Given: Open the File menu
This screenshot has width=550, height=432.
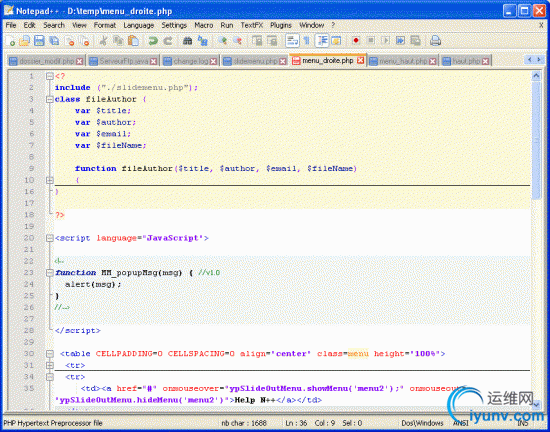Looking at the screenshot, I should [11, 25].
